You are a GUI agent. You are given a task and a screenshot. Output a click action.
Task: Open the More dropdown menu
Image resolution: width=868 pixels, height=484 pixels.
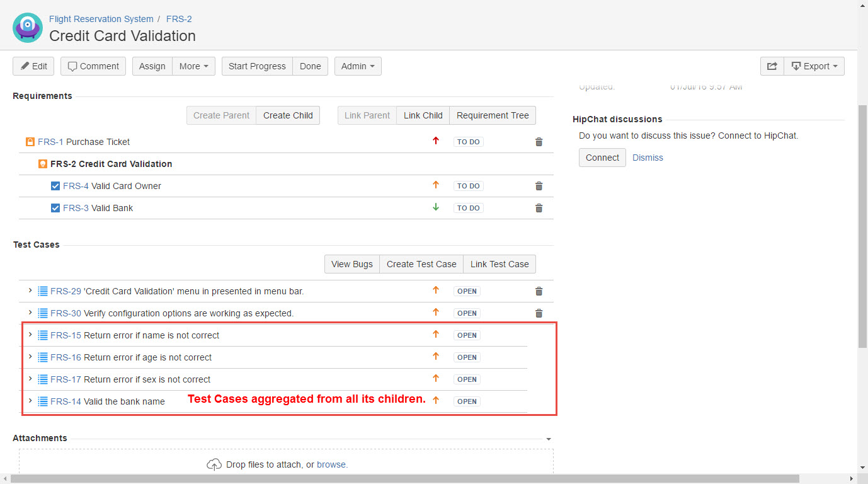193,66
